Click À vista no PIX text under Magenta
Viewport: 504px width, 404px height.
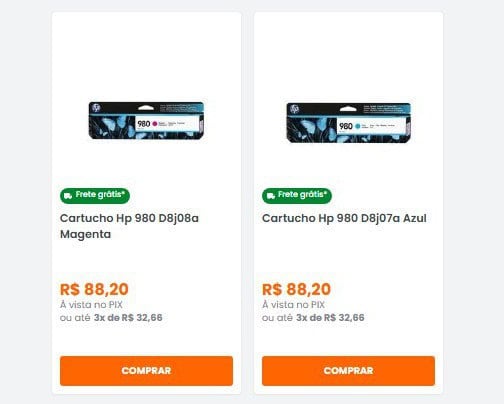coord(91,305)
